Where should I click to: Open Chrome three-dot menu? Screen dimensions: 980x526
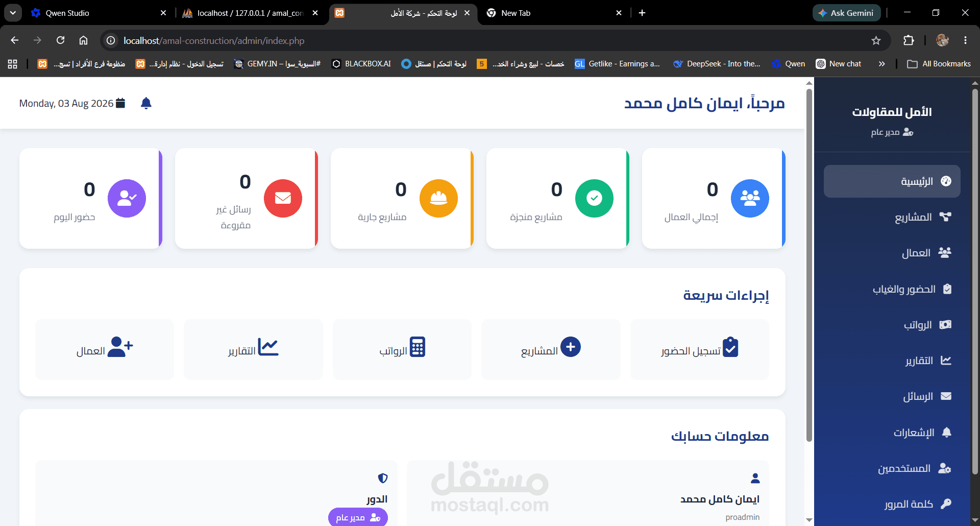pyautogui.click(x=965, y=40)
